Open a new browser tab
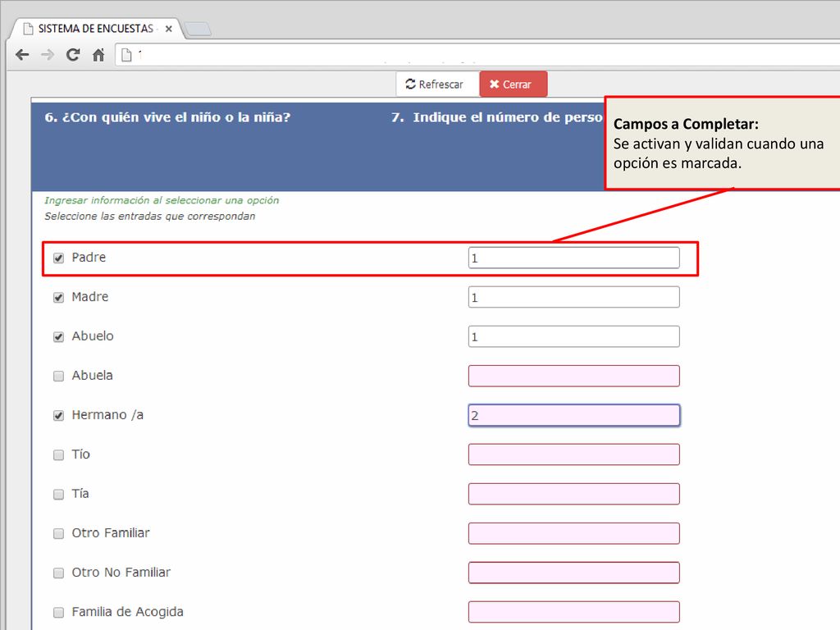Image resolution: width=840 pixels, height=630 pixels. click(x=198, y=29)
